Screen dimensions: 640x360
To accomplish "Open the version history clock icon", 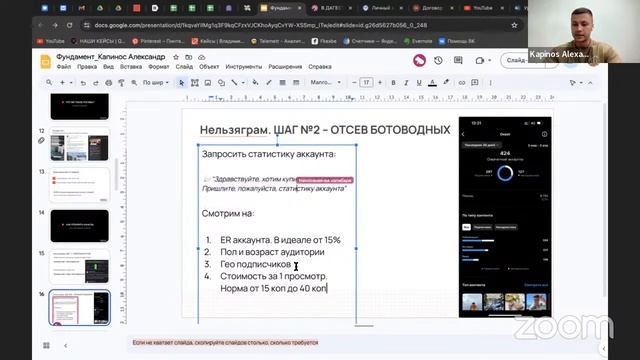I will (x=438, y=60).
